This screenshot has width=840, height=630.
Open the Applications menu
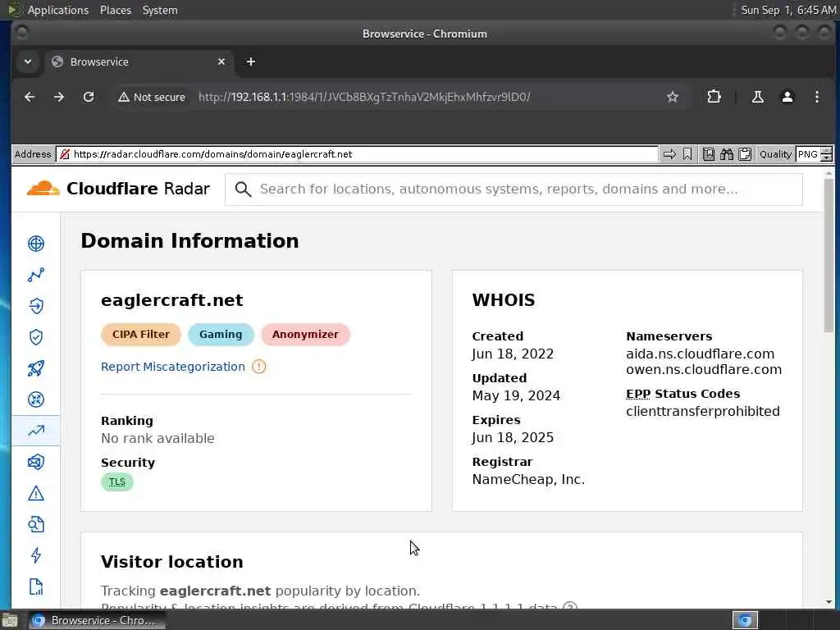click(x=58, y=10)
